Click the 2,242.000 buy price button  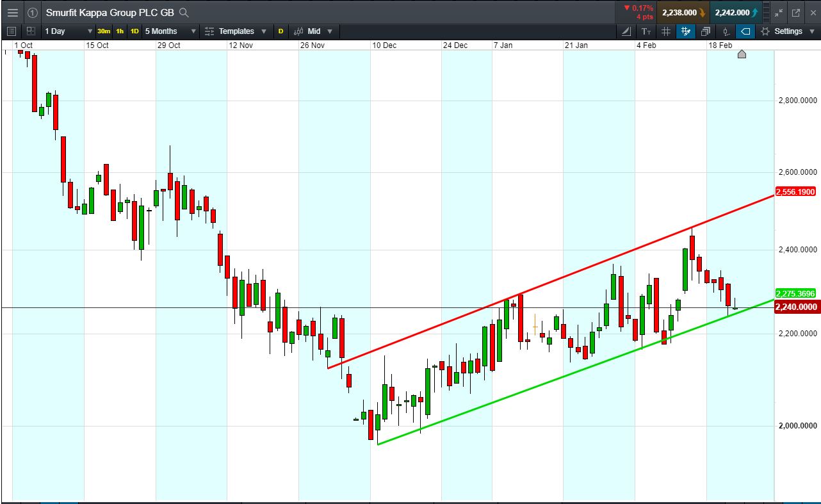736,12
